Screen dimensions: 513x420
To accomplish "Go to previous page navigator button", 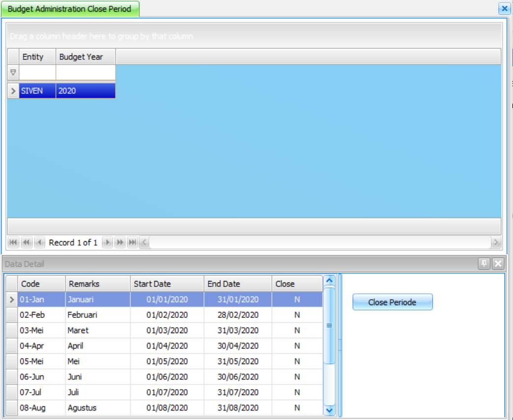I will coord(27,242).
